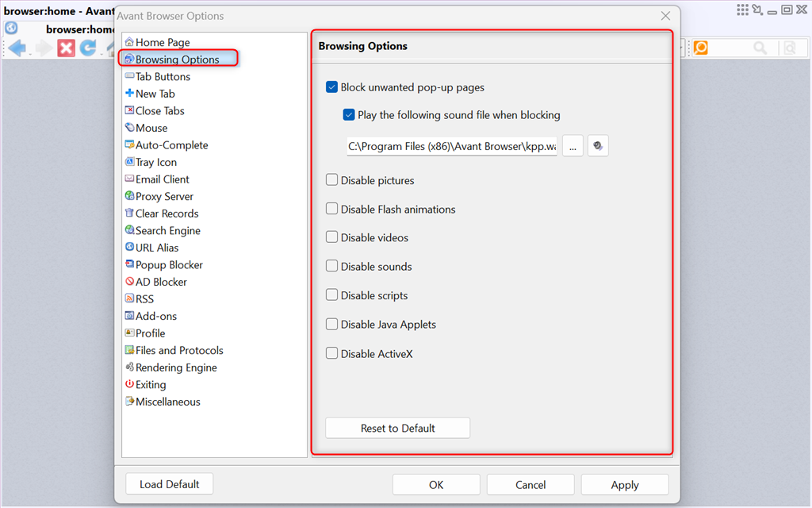The image size is (812, 508).
Task: Open the AD Blocker settings category
Action: pyautogui.click(x=156, y=282)
